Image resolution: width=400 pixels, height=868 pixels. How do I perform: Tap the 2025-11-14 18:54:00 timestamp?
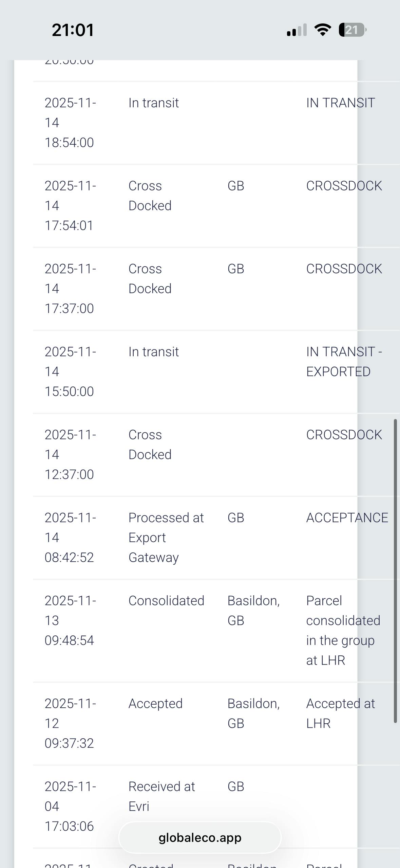[x=70, y=123]
